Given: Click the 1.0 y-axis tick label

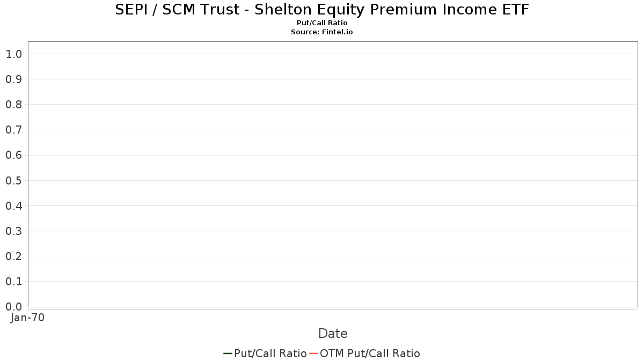Looking at the screenshot, I should coord(13,54).
